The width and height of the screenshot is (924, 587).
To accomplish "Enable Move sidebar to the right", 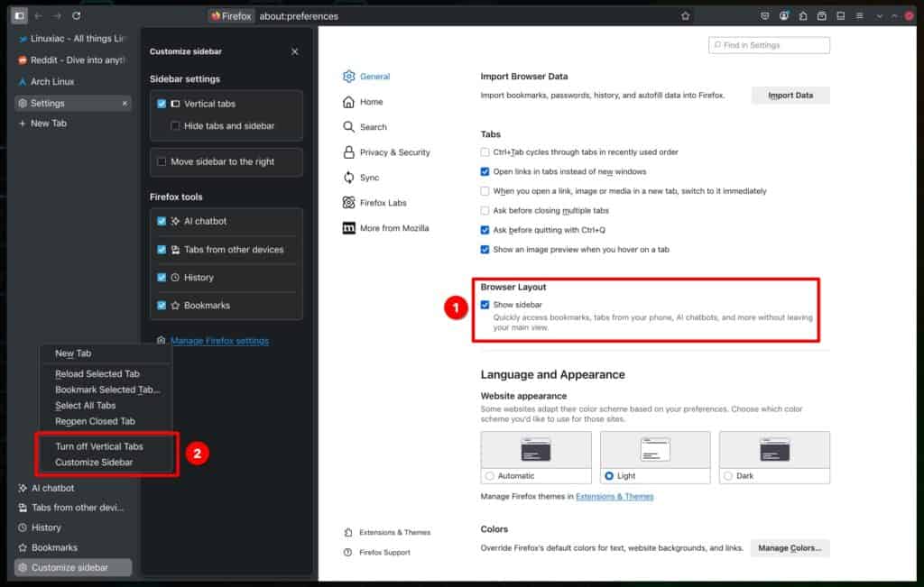I will tap(162, 161).
